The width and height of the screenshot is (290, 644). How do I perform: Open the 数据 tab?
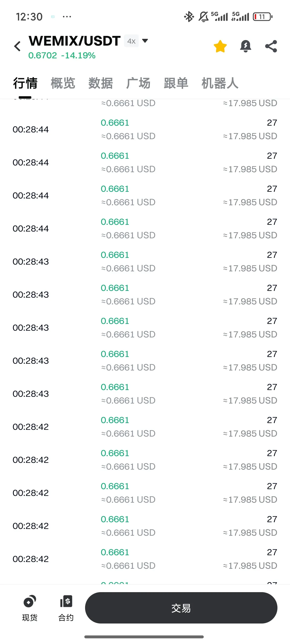point(101,83)
